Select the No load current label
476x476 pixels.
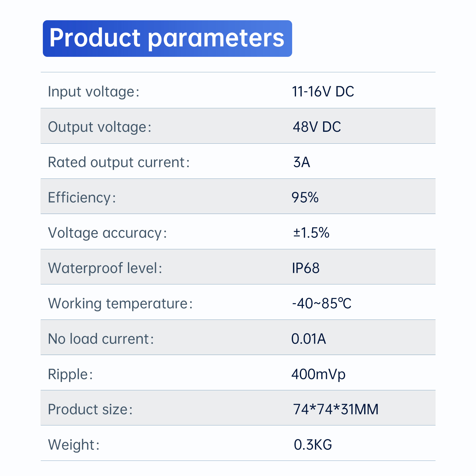tap(101, 339)
